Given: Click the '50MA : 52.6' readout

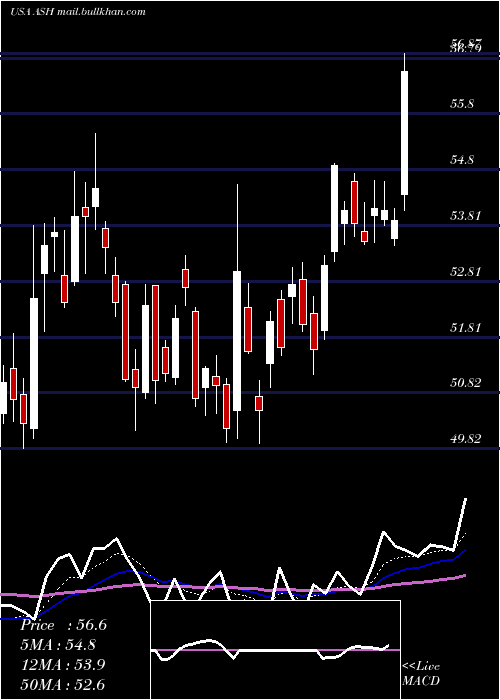Looking at the screenshot, I should click(63, 684).
